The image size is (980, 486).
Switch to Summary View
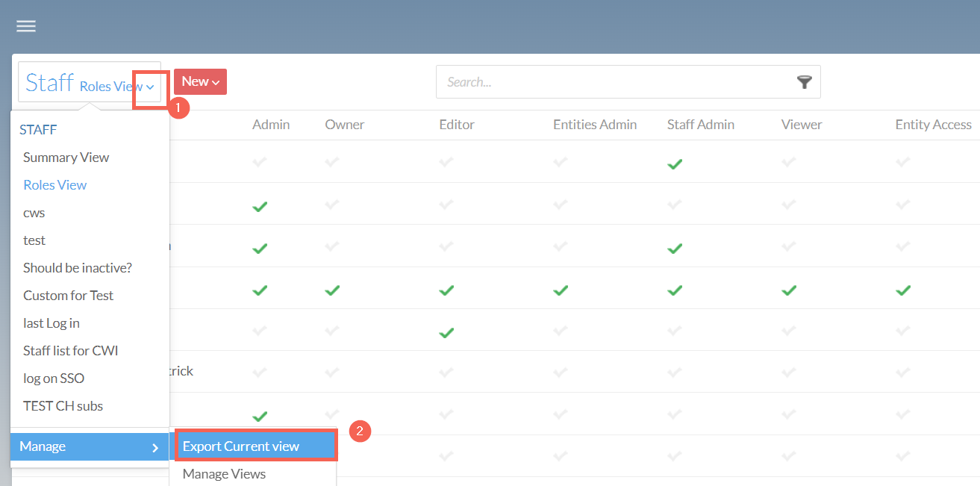(x=66, y=158)
